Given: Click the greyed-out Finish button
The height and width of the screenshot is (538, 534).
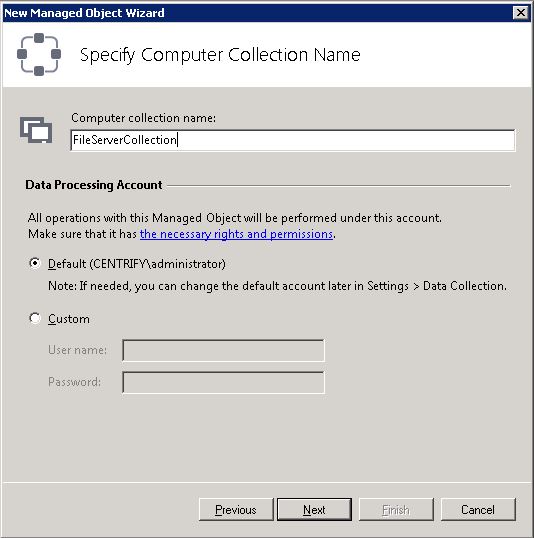Looking at the screenshot, I should (396, 510).
